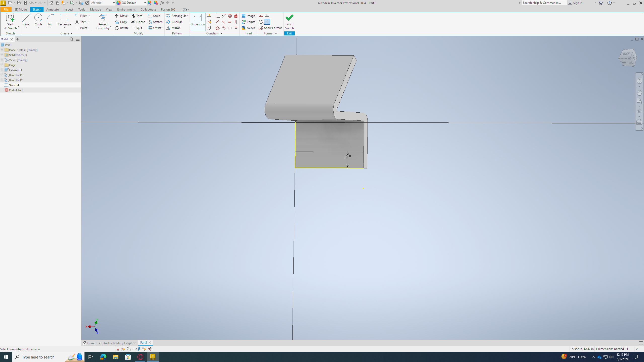Click the Show Format button
Viewport: 644px width, 362px height.
pos(270,28)
